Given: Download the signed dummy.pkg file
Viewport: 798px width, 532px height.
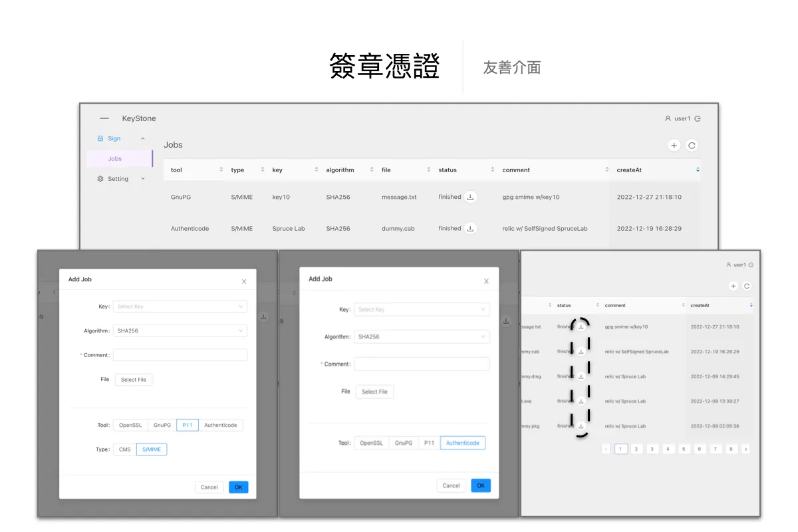Looking at the screenshot, I should [x=581, y=426].
